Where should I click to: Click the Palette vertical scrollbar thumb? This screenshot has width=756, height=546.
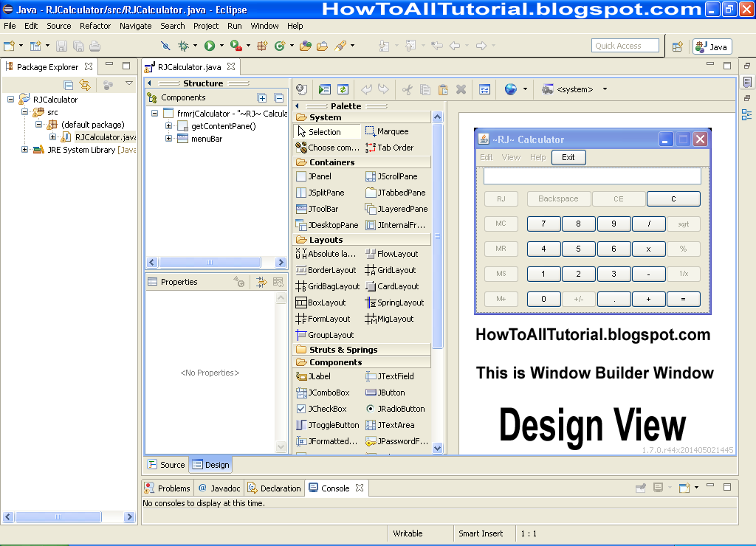click(437, 235)
